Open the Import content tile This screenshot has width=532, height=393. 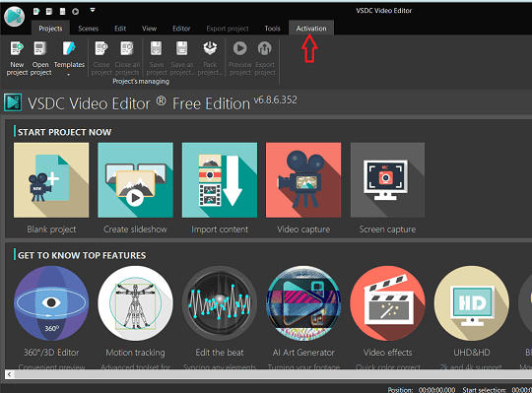click(220, 180)
